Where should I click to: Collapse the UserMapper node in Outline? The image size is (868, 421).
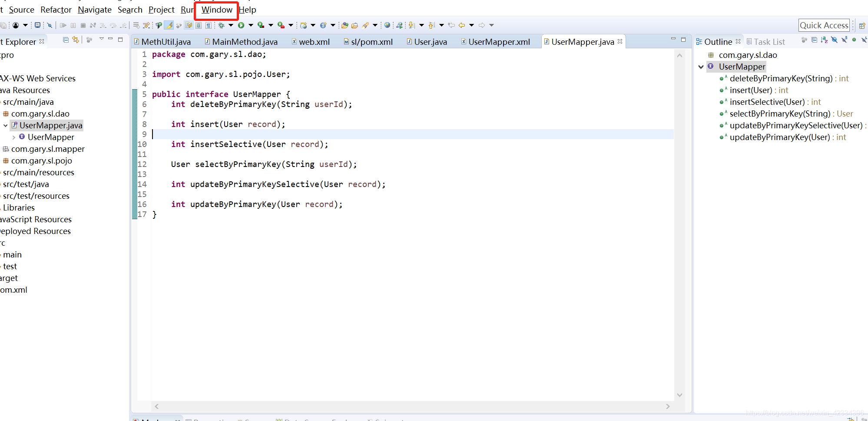701,67
